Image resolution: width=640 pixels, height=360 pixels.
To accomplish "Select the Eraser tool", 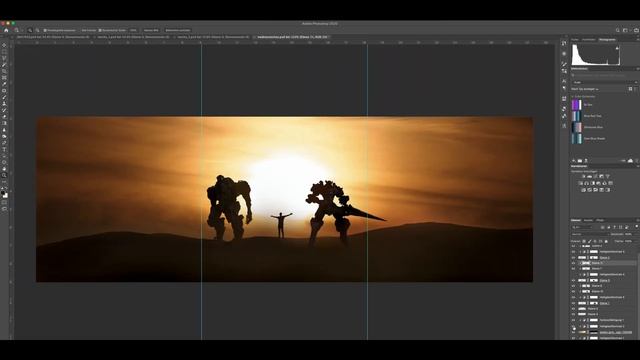I will (4, 117).
